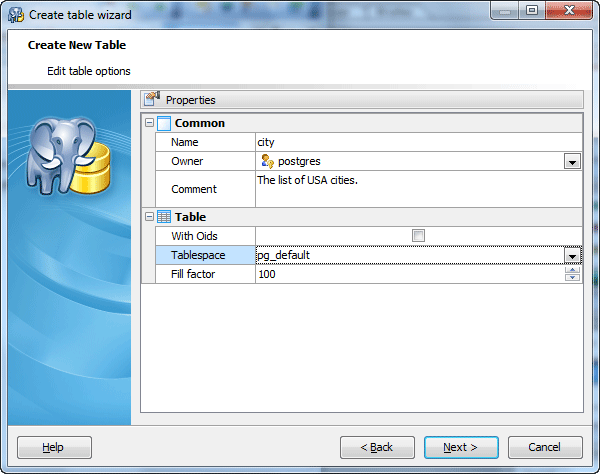
Task: Open the Owner dropdown list
Action: point(572,161)
